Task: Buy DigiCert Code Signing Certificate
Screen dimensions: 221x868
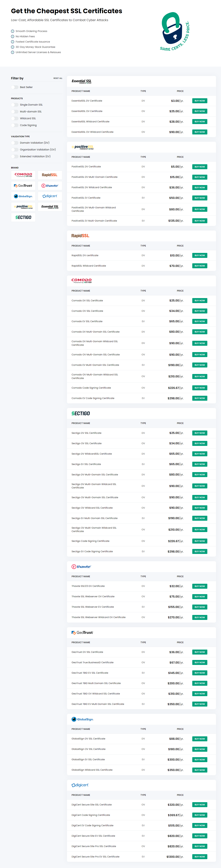Action: [x=200, y=815]
